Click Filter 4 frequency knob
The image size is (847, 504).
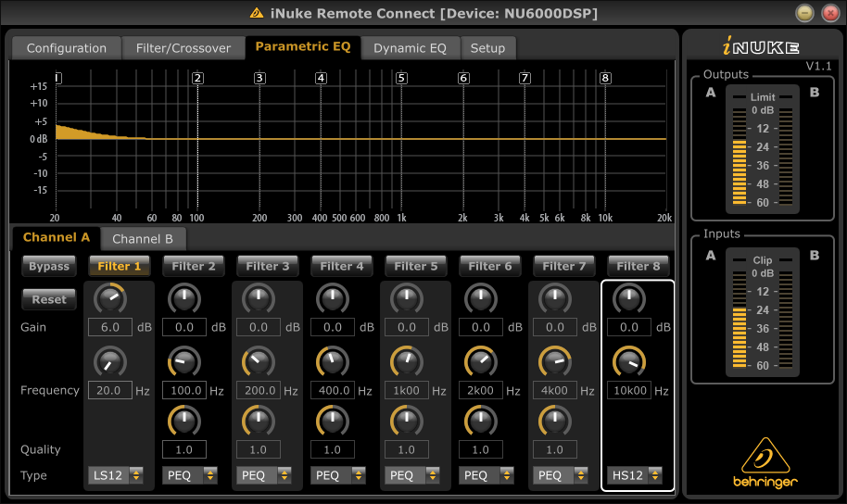pos(332,362)
